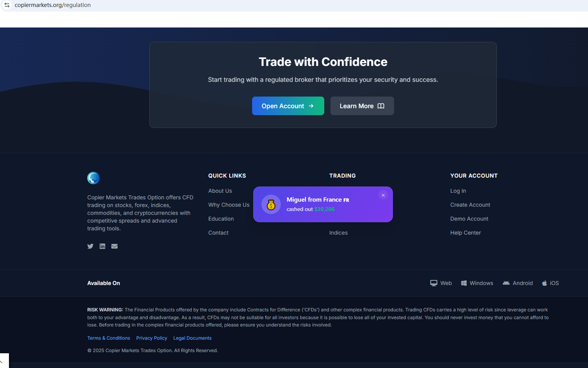Open the Indices trading link
The height and width of the screenshot is (368, 588).
[339, 233]
